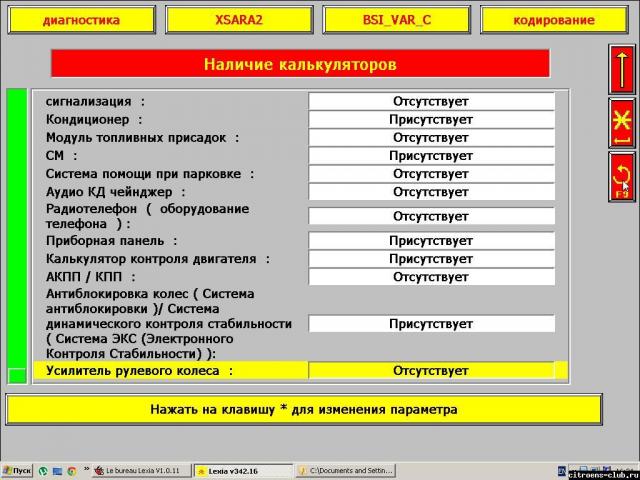
Task: Select the АКПП / КПП value field
Action: click(431, 277)
